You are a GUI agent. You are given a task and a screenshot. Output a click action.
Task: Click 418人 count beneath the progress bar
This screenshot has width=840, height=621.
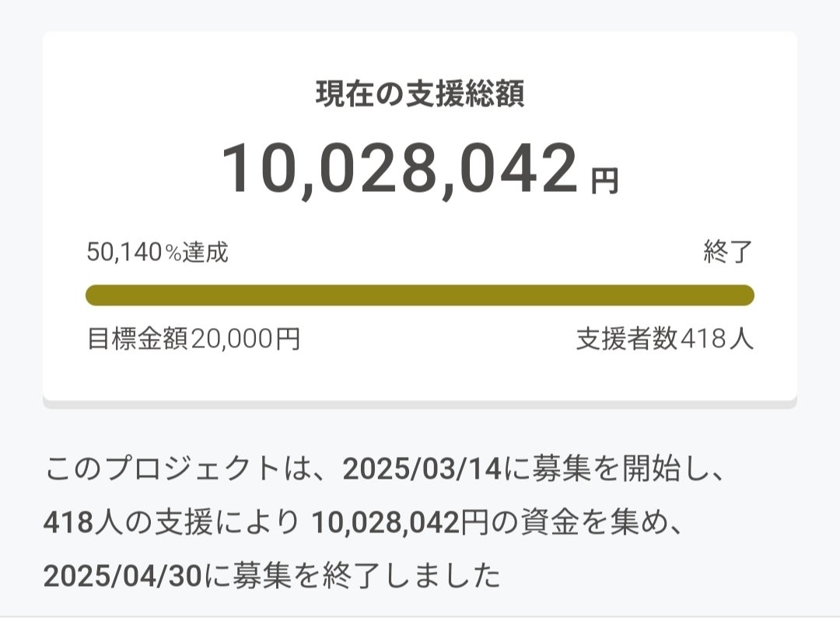(716, 340)
